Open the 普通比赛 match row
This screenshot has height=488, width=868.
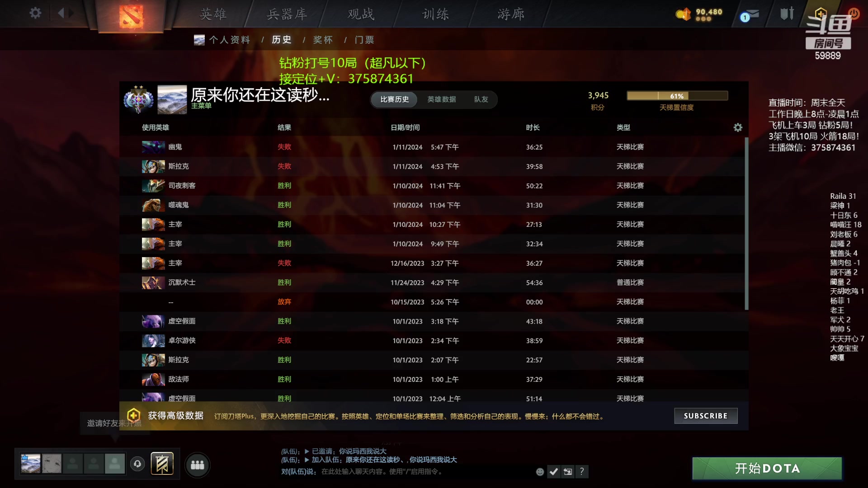432,282
